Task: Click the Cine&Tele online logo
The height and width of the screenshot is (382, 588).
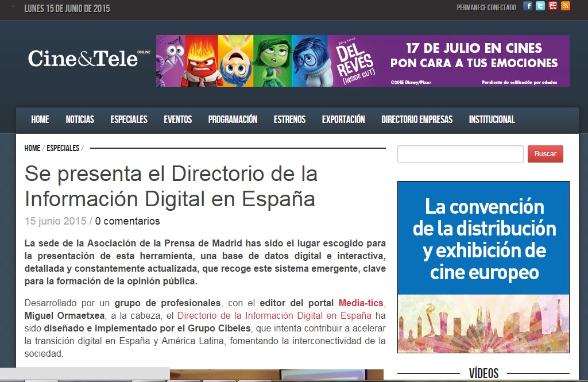Action: pyautogui.click(x=89, y=58)
